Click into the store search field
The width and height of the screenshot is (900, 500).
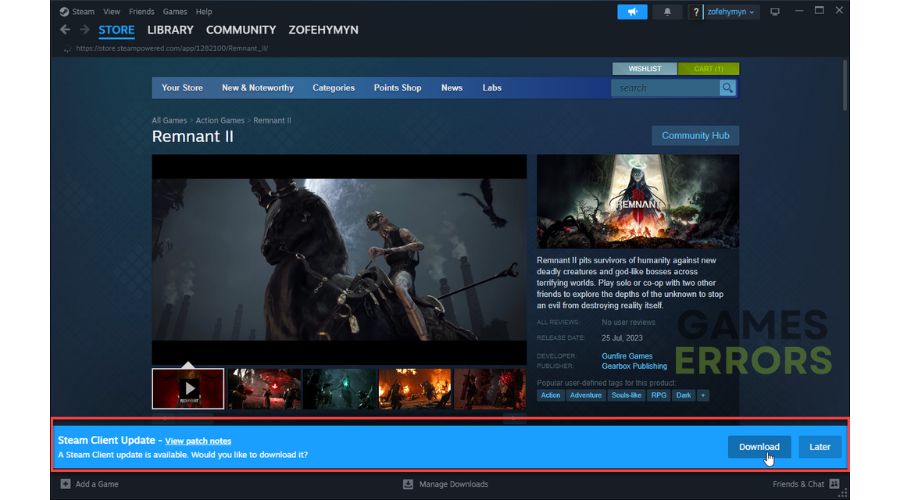(x=665, y=88)
